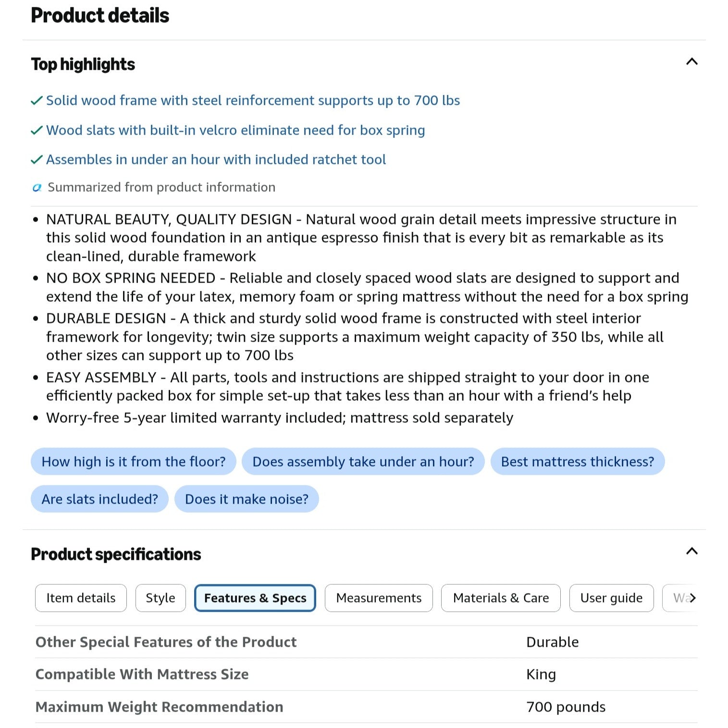The height and width of the screenshot is (728, 728).
Task: Ask 'Does assembly take under an hour?'
Action: pos(363,461)
